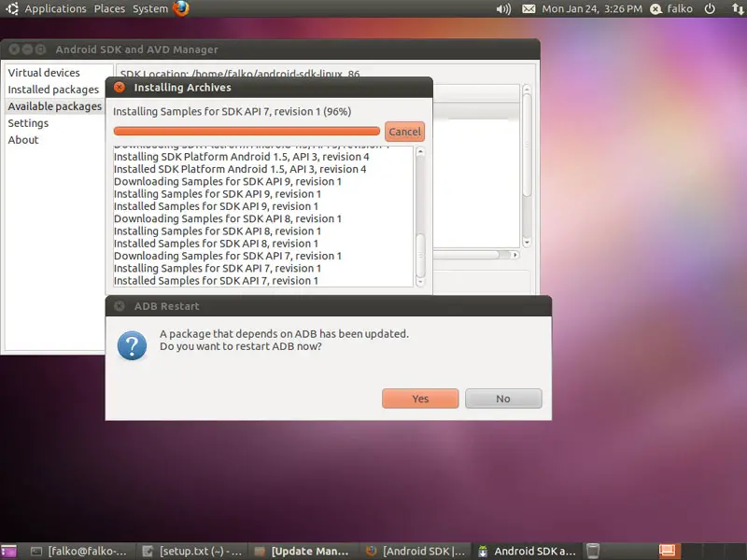Open the power session menu icon
This screenshot has width=747, height=560.
pyautogui.click(x=710, y=8)
